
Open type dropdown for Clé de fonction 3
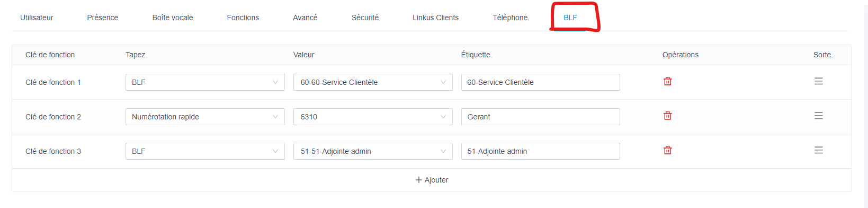pos(205,151)
